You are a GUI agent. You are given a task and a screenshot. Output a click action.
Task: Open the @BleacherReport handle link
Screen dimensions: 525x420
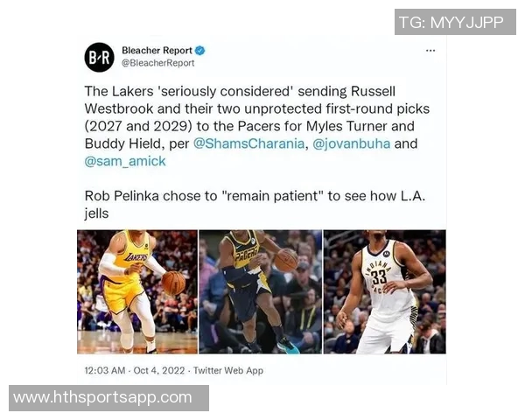[157, 63]
